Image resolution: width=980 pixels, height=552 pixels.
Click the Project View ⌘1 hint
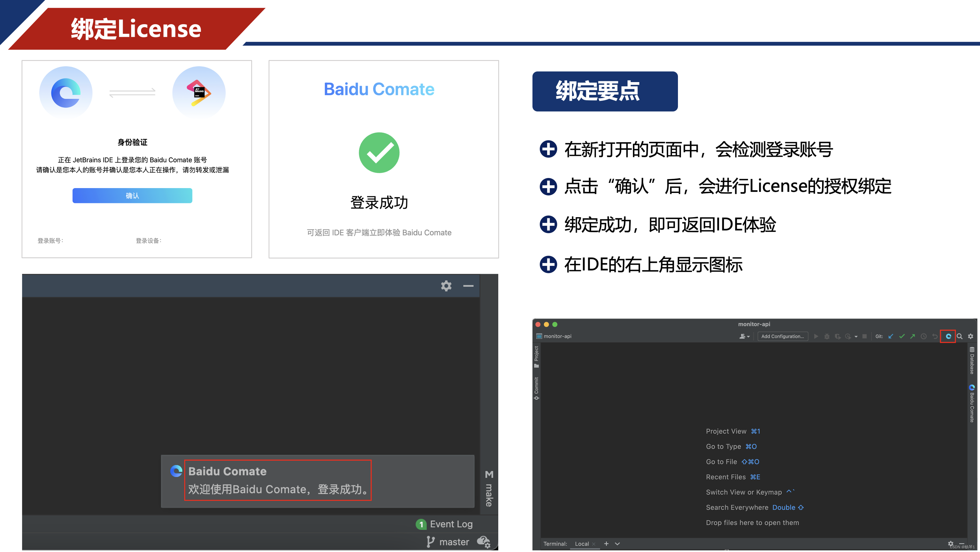733,431
